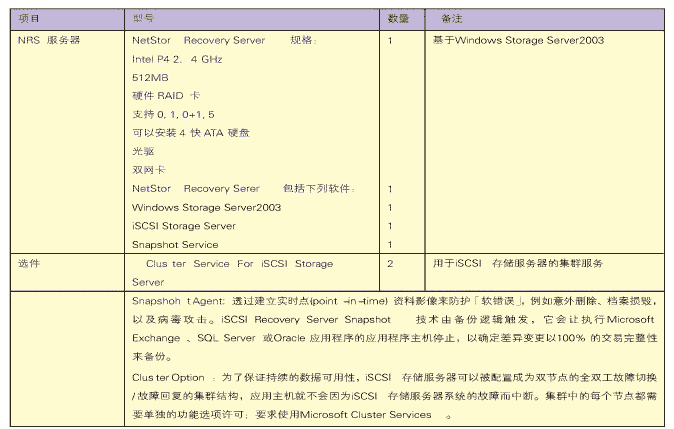Viewport: 674px width, 429px height.
Task: Click the 数量 column header
Action: tap(398, 19)
